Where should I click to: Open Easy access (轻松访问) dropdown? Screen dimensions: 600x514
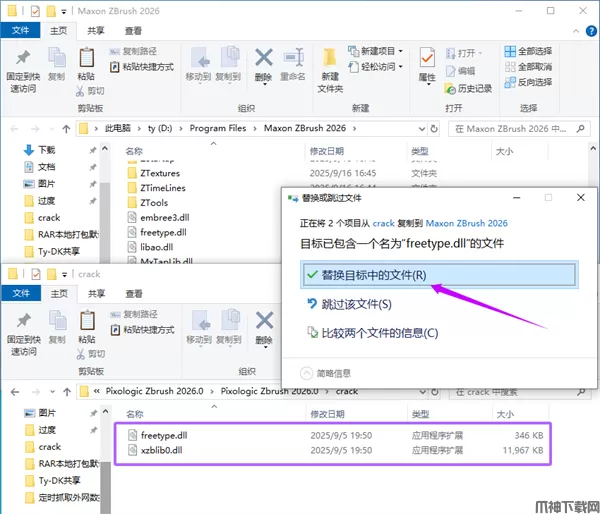click(x=375, y=67)
